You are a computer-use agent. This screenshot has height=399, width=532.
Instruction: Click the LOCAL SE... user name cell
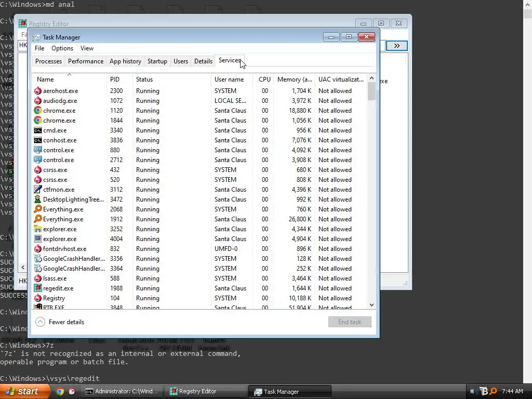point(230,101)
